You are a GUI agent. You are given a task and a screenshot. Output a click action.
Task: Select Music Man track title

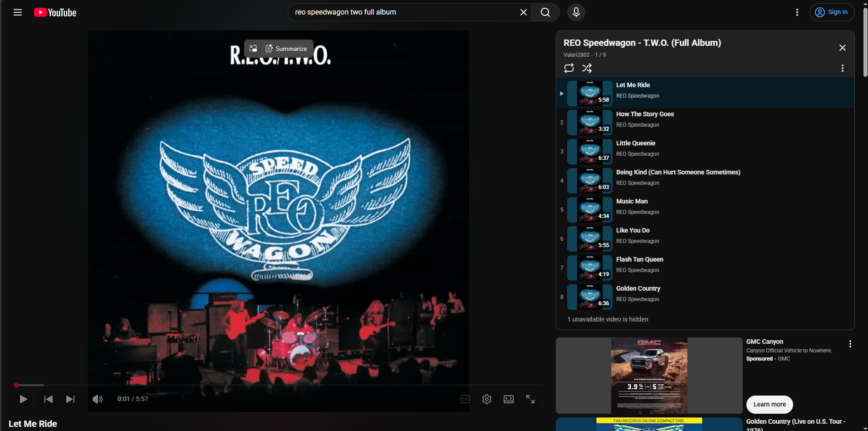tap(632, 201)
